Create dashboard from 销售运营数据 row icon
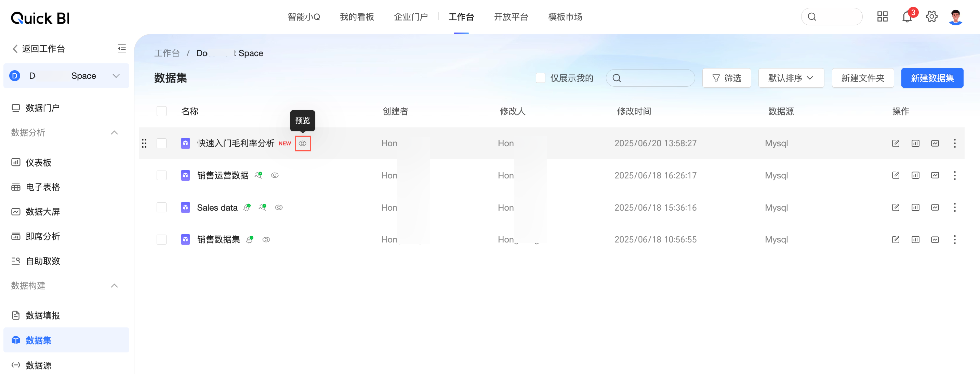This screenshot has height=374, width=980. (915, 176)
